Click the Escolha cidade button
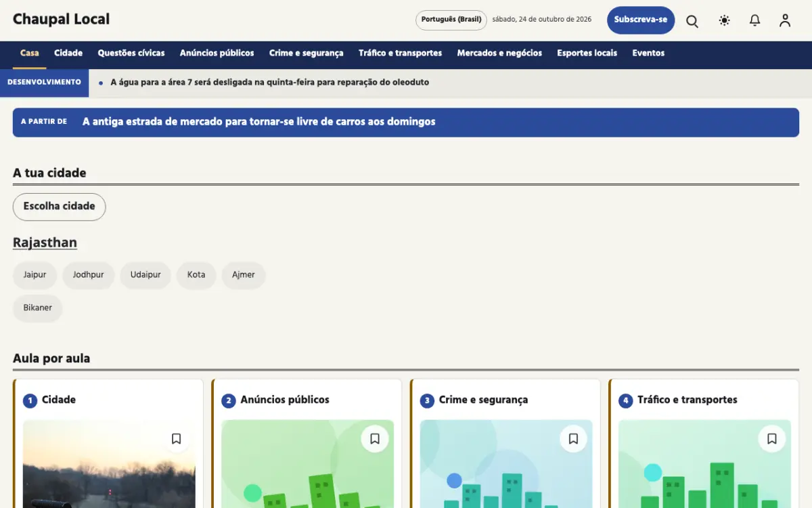 60,207
